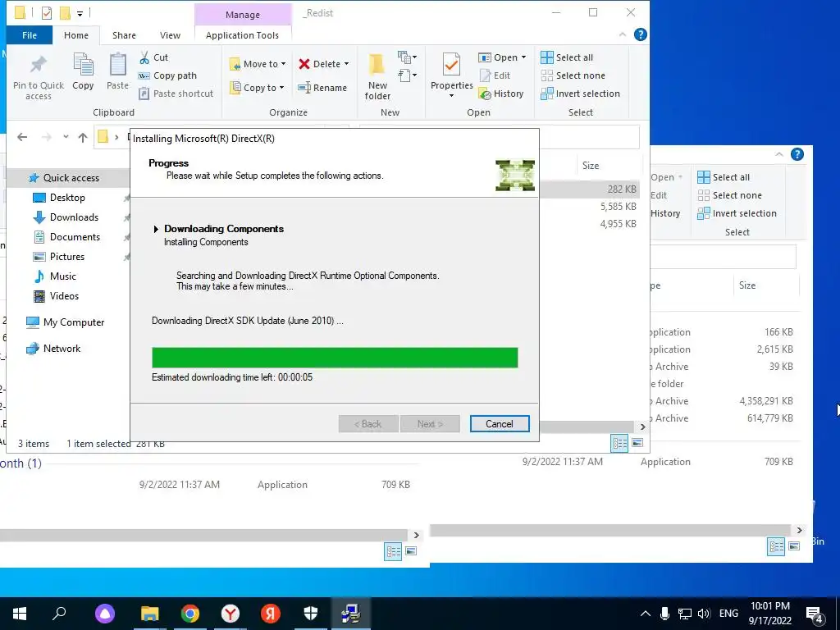Click the volume speaker tray icon
This screenshot has height=630, width=840.
click(704, 614)
